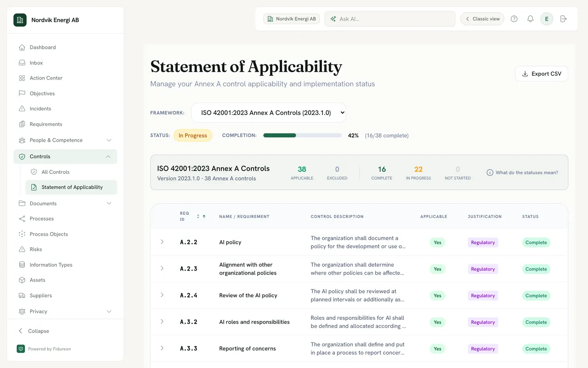588x368 pixels.
Task: Click the Regulatory tag on A.3.3 row
Action: [483, 349]
